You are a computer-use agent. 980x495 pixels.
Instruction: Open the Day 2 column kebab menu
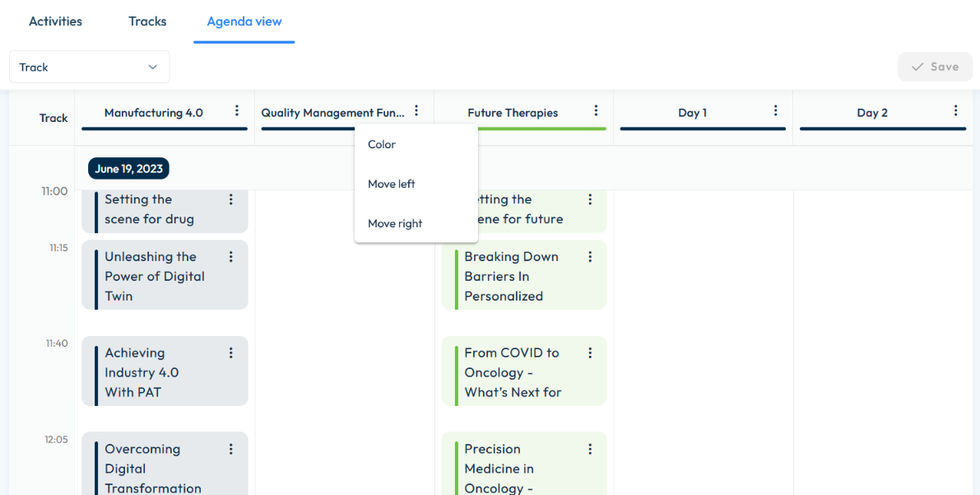(x=954, y=109)
